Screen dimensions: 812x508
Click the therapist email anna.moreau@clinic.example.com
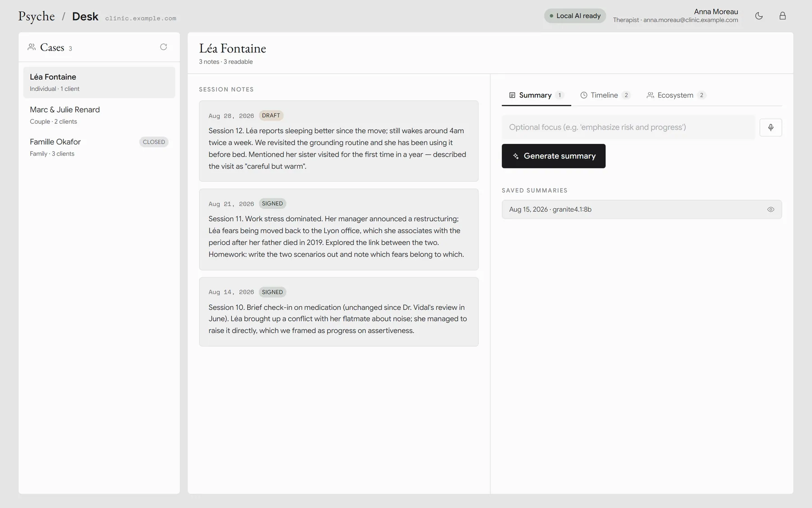[x=691, y=20]
